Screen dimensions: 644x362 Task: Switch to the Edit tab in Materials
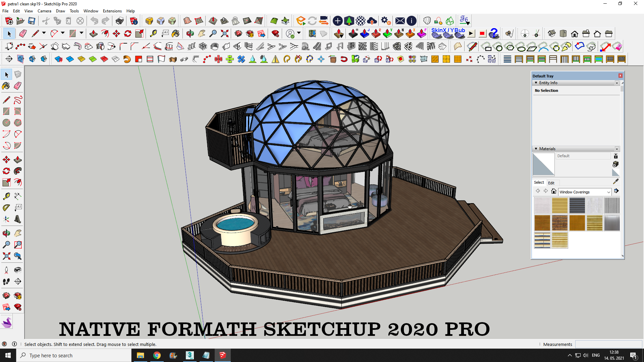click(x=551, y=183)
